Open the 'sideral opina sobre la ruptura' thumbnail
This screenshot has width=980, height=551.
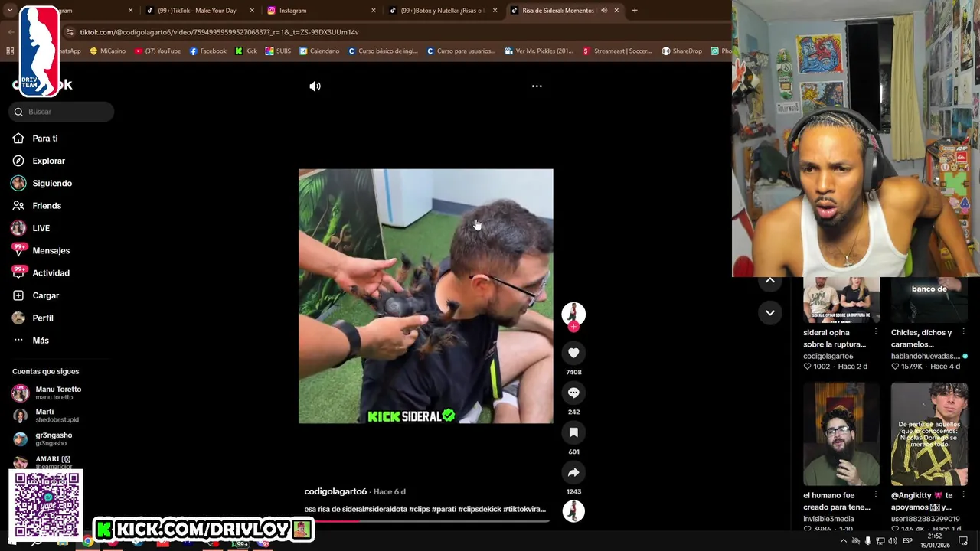(841, 300)
